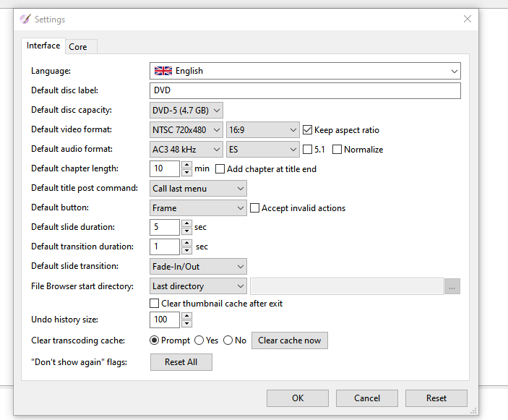Open the Default slide transition dropdown
Viewport: 508px width, 420px height.
click(199, 267)
